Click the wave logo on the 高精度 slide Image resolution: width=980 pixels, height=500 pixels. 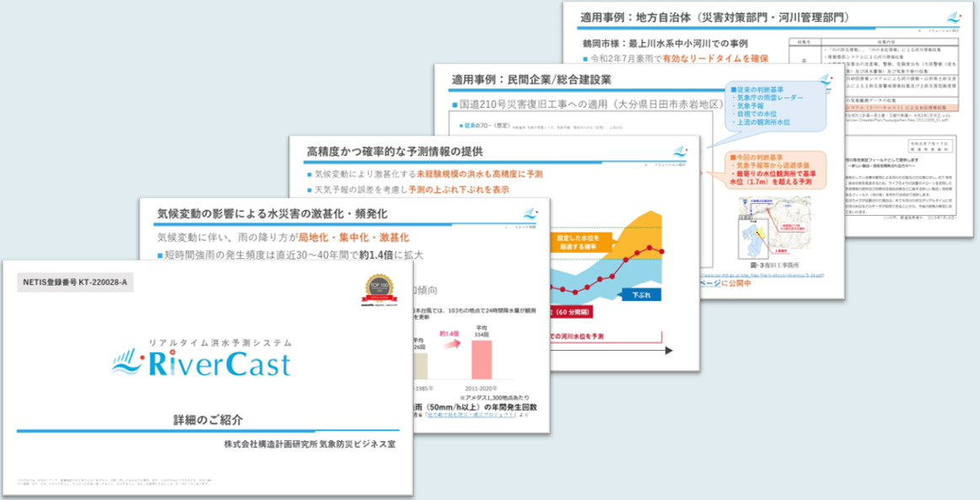click(x=679, y=152)
